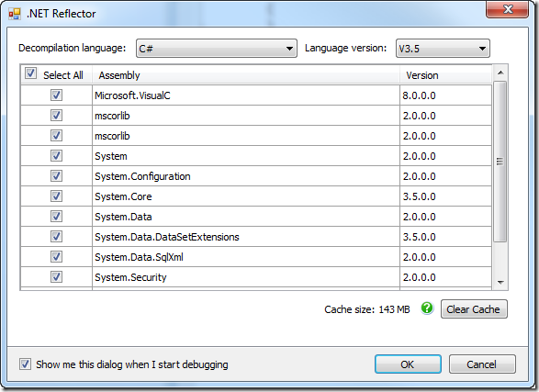The image size is (539, 392).
Task: Uncheck the System.Core assembly checkbox
Action: [x=56, y=196]
